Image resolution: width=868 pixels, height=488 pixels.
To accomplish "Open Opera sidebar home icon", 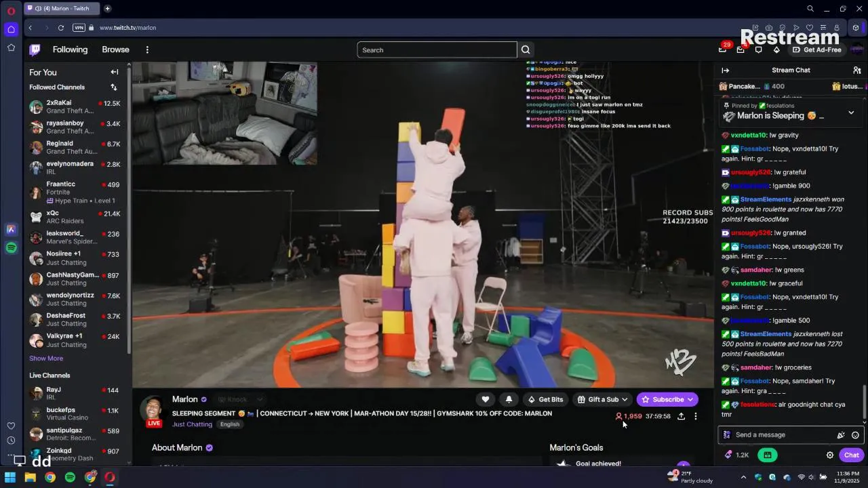I will click(x=11, y=29).
